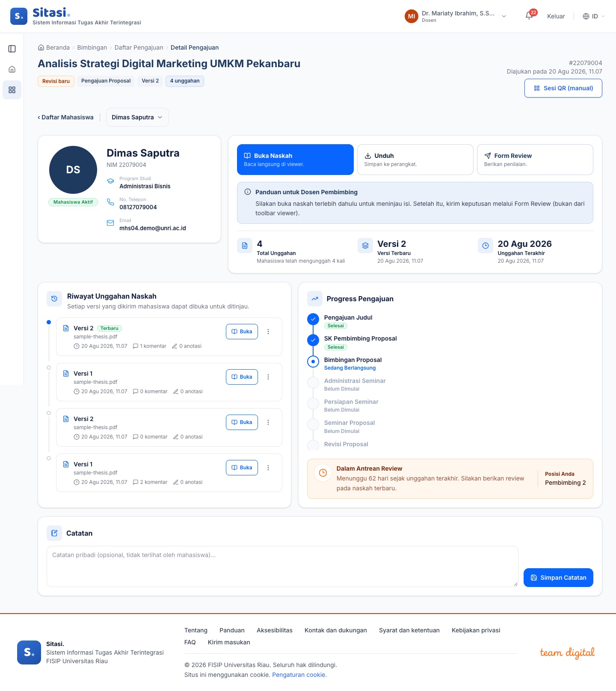Open the ID language selector
Viewport: 616px width, 691px height.
pos(594,16)
